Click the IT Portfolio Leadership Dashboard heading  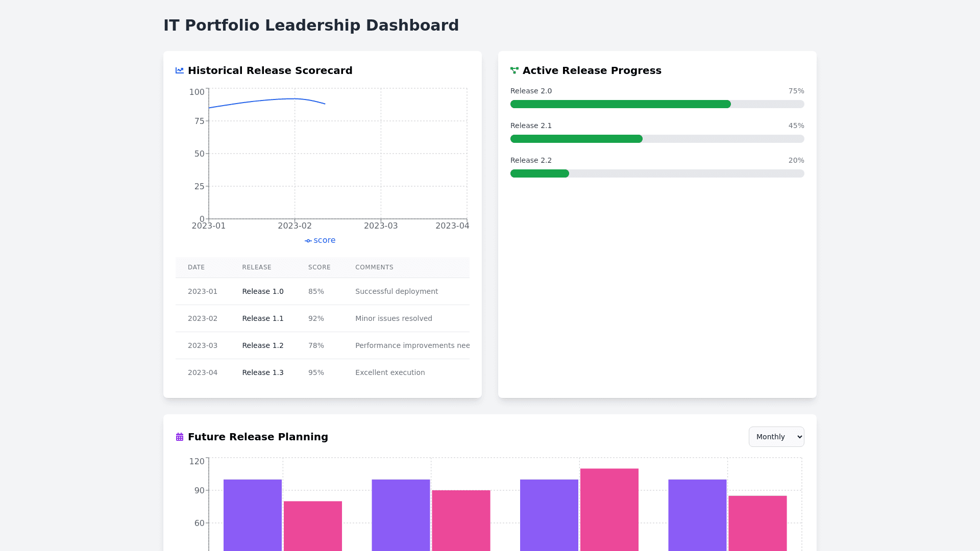[x=311, y=25]
